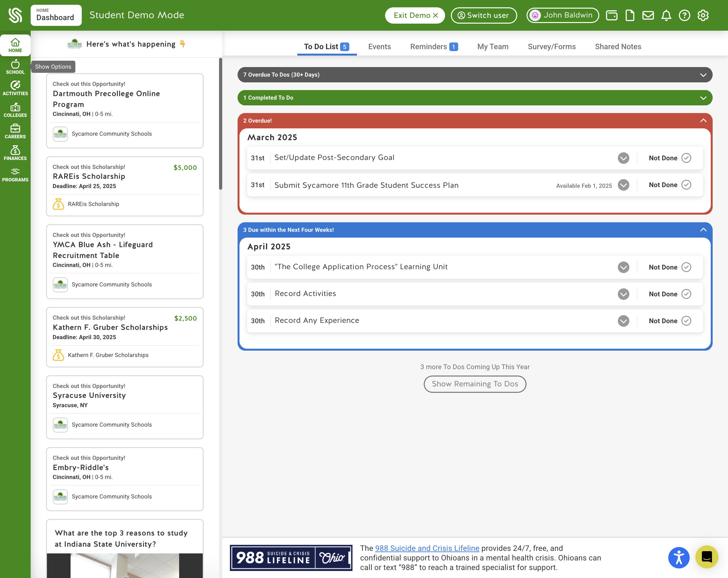Screen dimensions: 728x578
Task: Open the document icon in header
Action: pos(630,15)
